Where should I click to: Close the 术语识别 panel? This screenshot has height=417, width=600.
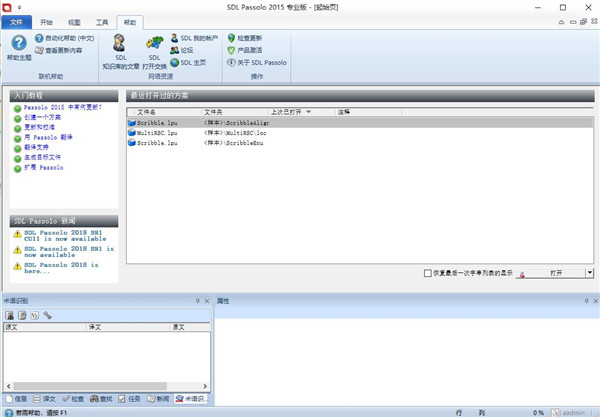pyautogui.click(x=207, y=301)
